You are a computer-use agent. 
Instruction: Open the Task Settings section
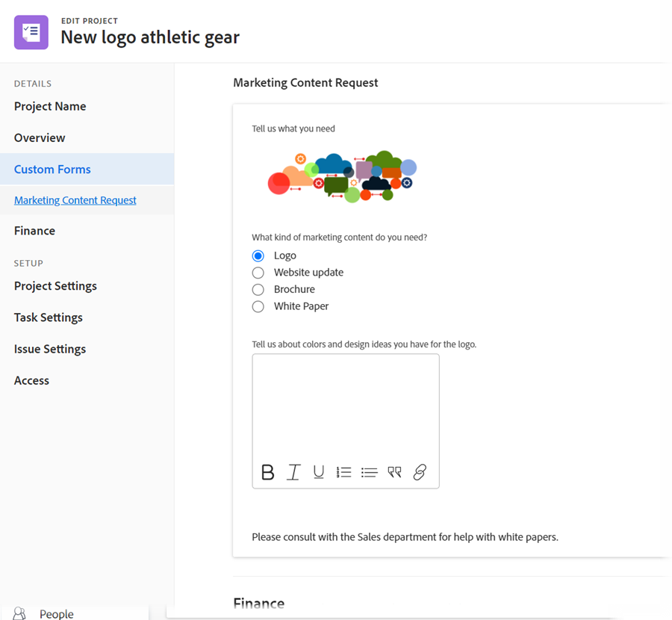[x=48, y=317]
